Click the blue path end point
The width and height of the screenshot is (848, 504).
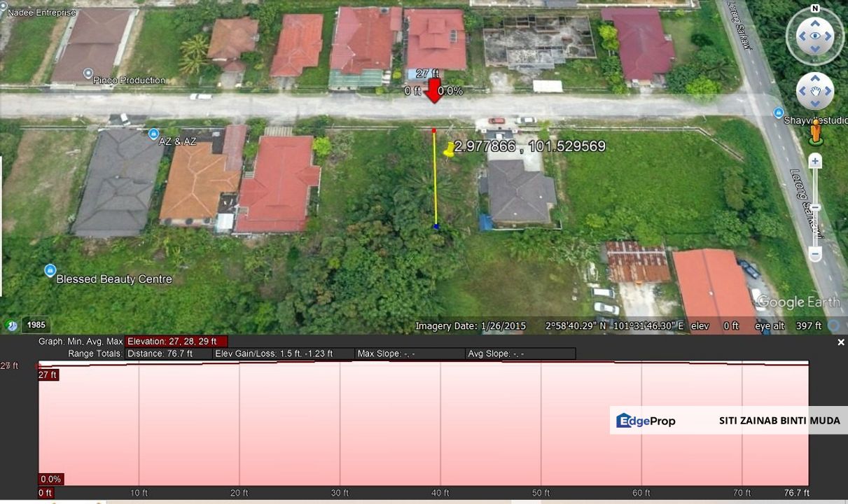436,227
